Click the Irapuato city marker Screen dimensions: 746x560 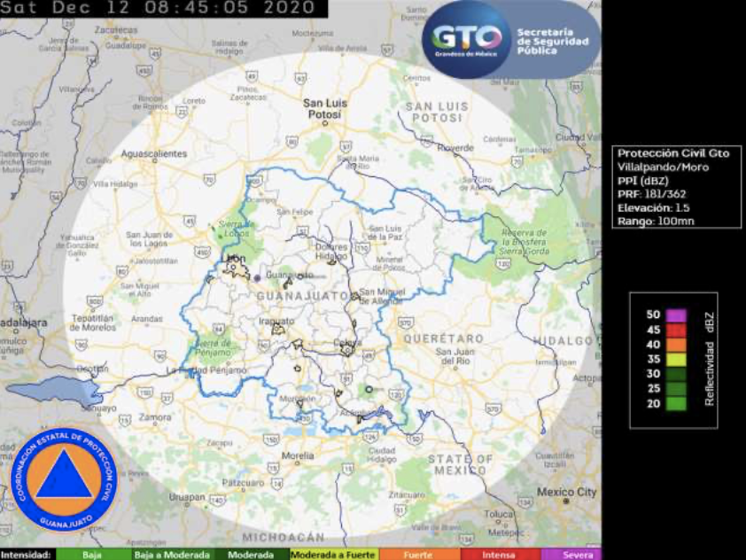[x=277, y=329]
